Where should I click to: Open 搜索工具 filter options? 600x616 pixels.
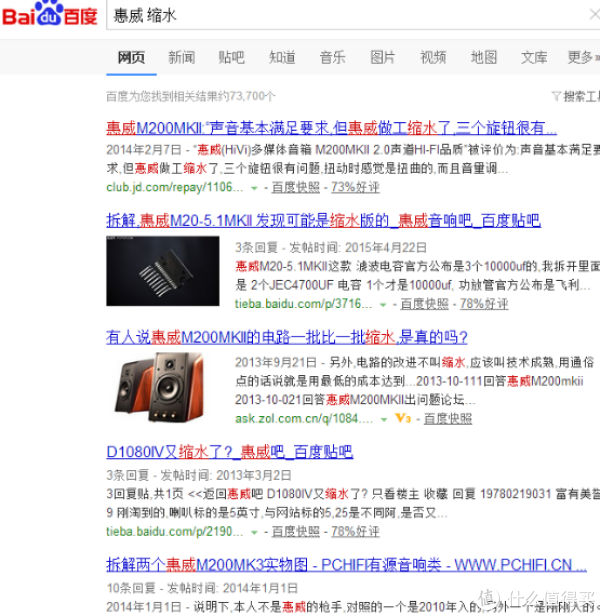click(582, 96)
